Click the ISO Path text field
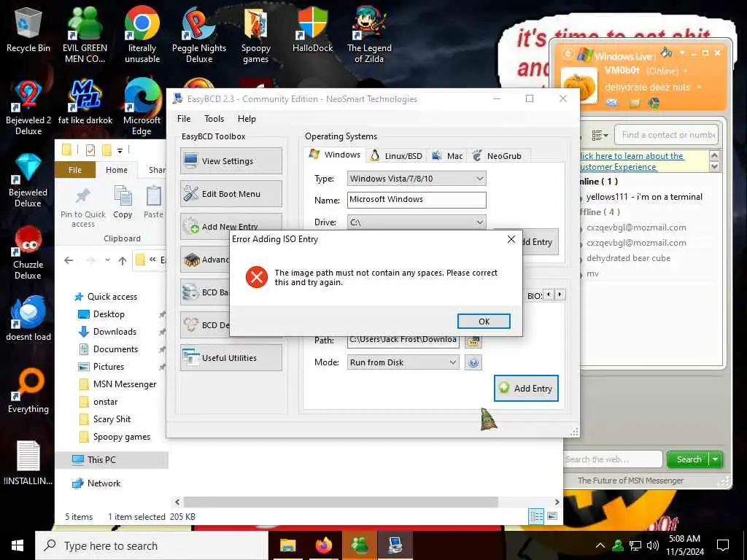 click(x=403, y=340)
